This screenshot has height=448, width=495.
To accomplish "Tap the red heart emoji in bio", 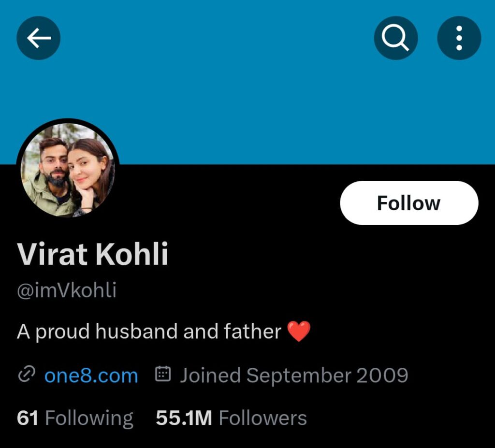I will pyautogui.click(x=299, y=332).
